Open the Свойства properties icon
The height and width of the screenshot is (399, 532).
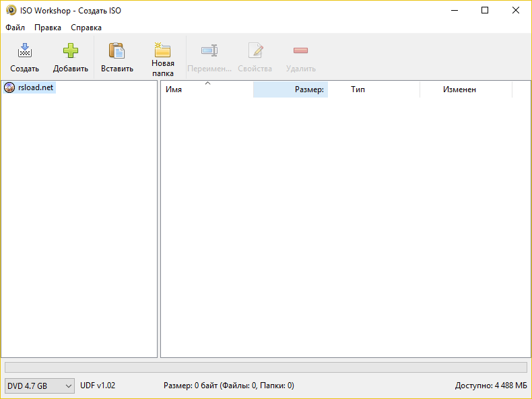click(x=255, y=50)
